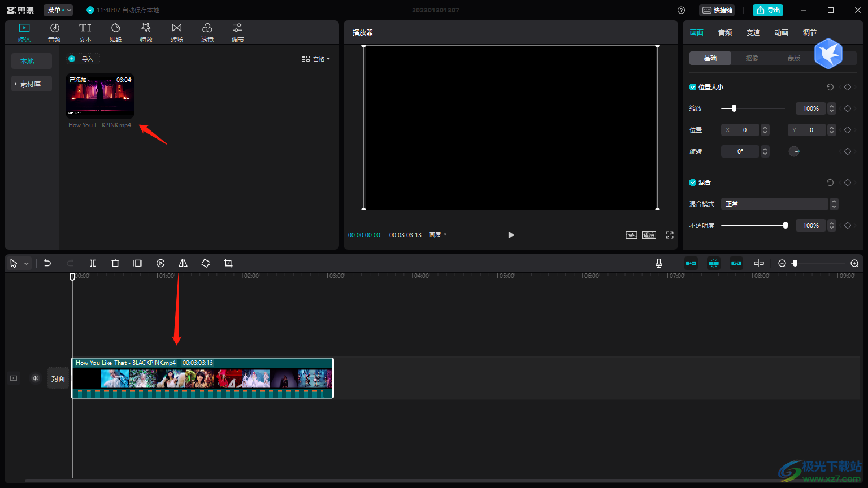Open the 宫格 view layout dropdown

316,59
